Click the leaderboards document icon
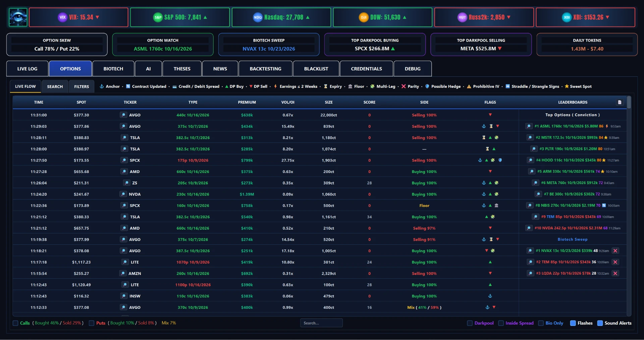 [x=620, y=102]
